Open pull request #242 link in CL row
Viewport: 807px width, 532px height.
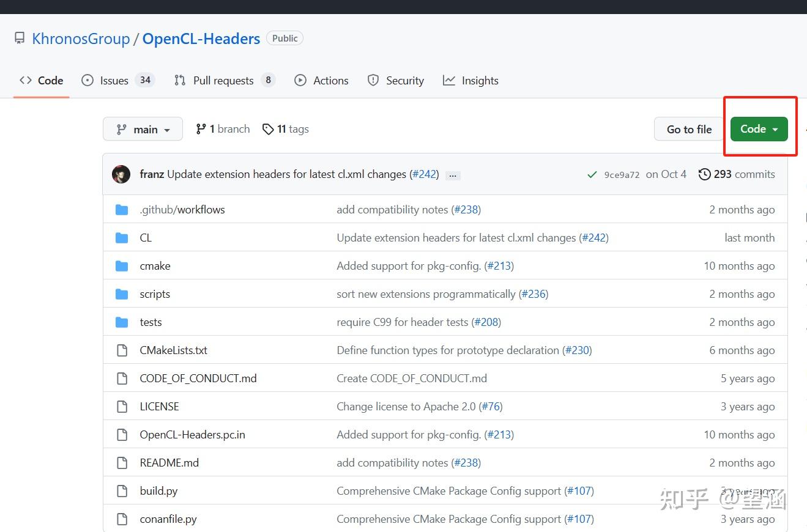594,238
